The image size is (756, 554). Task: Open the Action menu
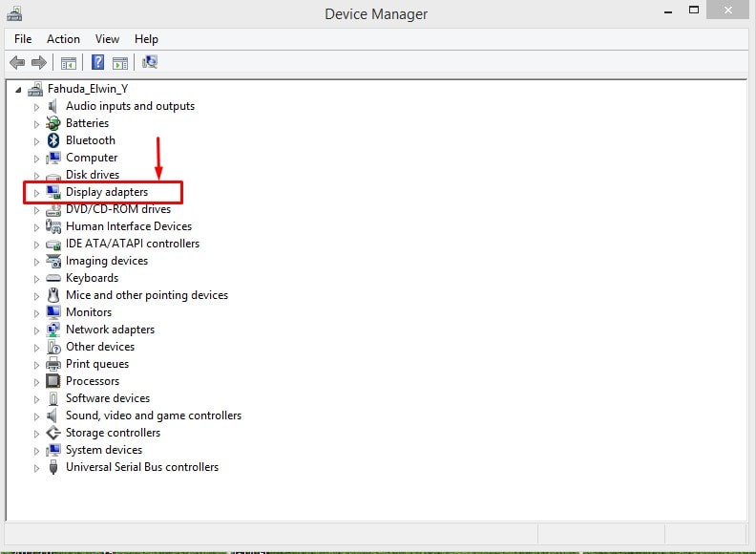tap(63, 39)
